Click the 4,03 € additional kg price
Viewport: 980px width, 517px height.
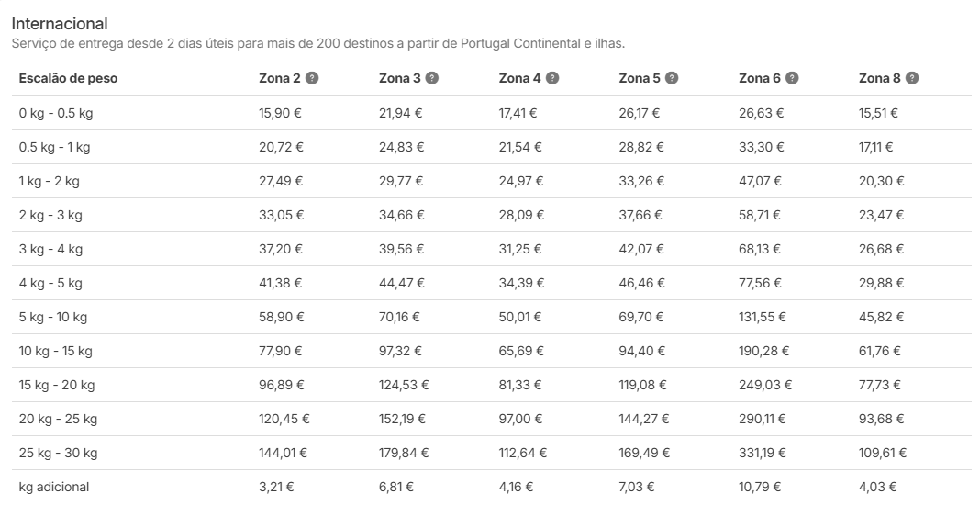pyautogui.click(x=877, y=487)
